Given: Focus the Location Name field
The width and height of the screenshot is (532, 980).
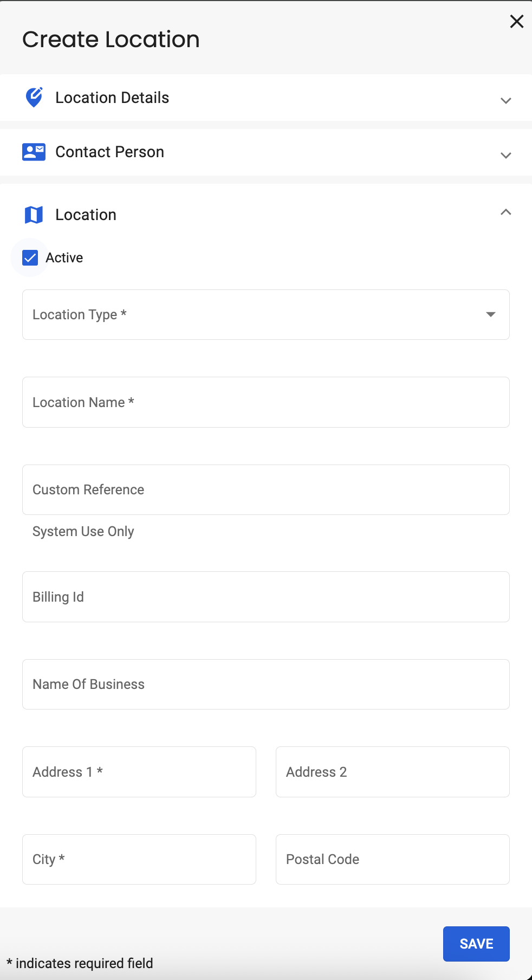Looking at the screenshot, I should click(266, 402).
